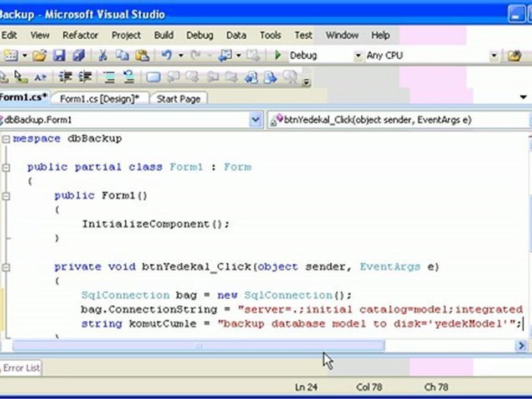This screenshot has width=532, height=399.
Task: Click the Undo arrow icon
Action: tap(167, 55)
